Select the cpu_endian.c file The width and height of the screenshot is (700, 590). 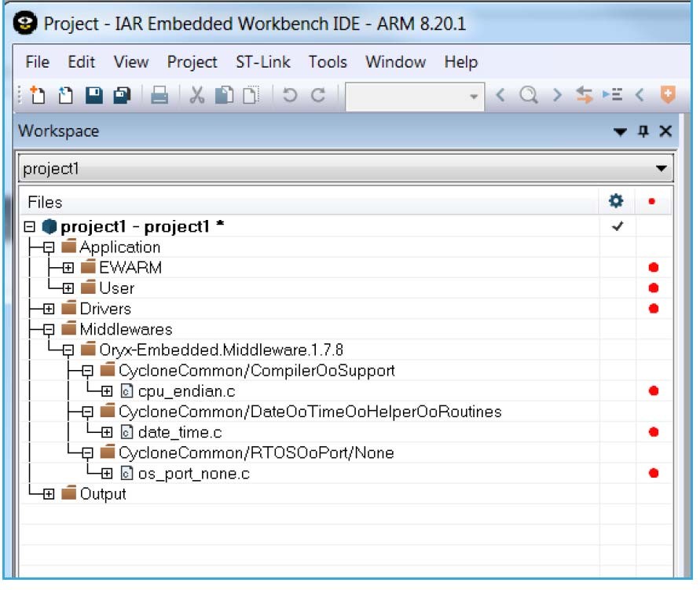(186, 391)
